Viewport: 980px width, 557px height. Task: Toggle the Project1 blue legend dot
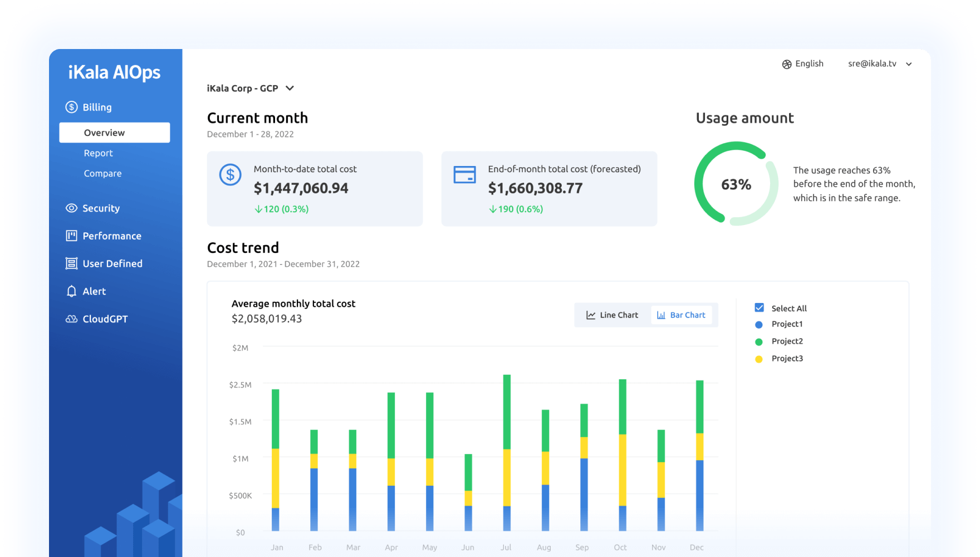click(758, 324)
